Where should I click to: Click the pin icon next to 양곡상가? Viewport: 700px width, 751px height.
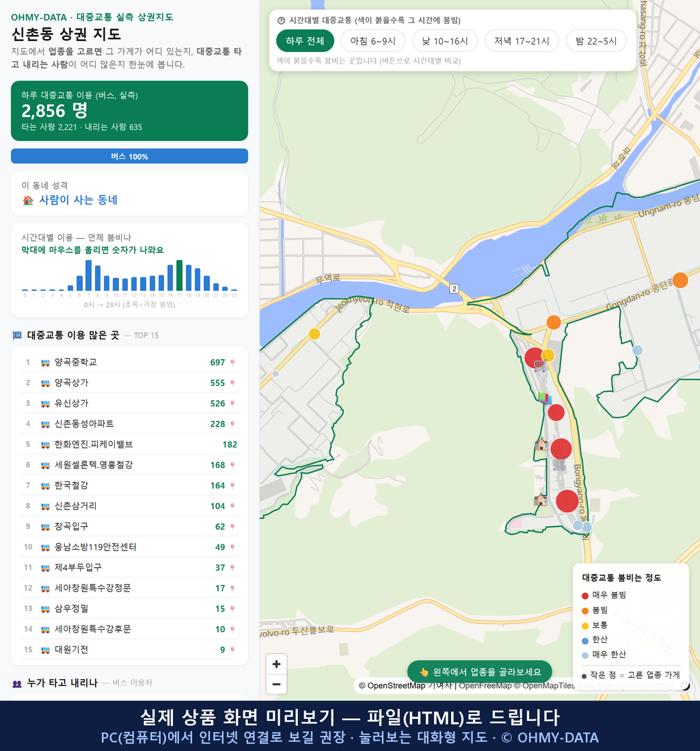tap(232, 383)
